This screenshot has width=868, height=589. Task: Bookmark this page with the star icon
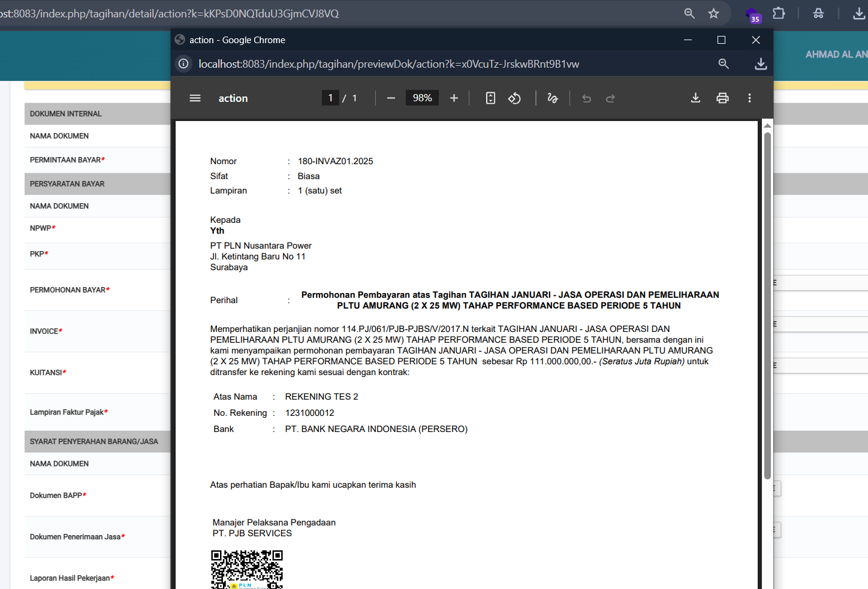coord(713,13)
